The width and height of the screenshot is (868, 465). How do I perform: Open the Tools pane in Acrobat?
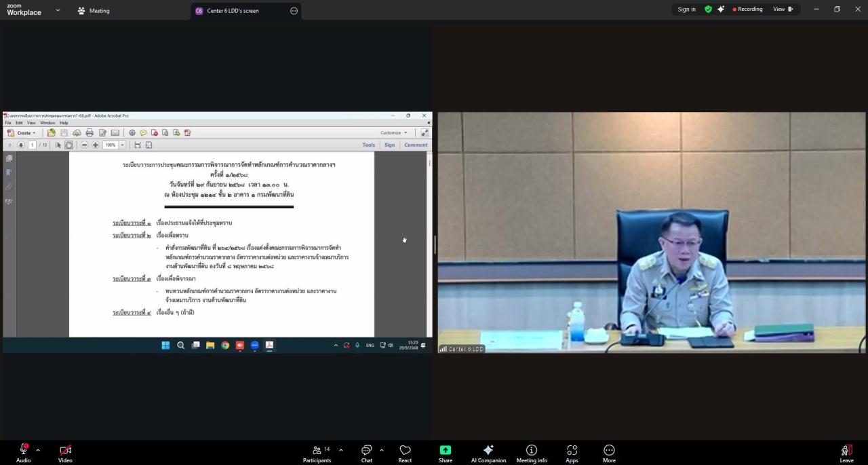click(x=368, y=145)
